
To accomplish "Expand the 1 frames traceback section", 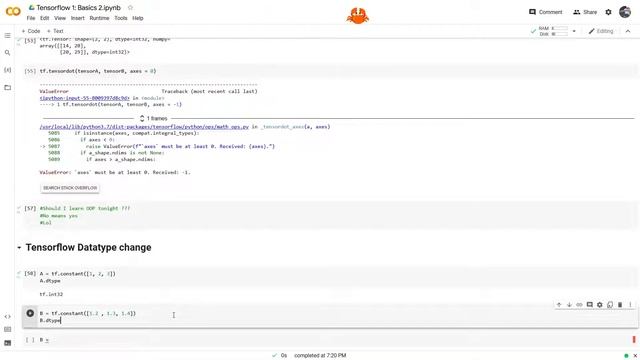I will [153, 118].
